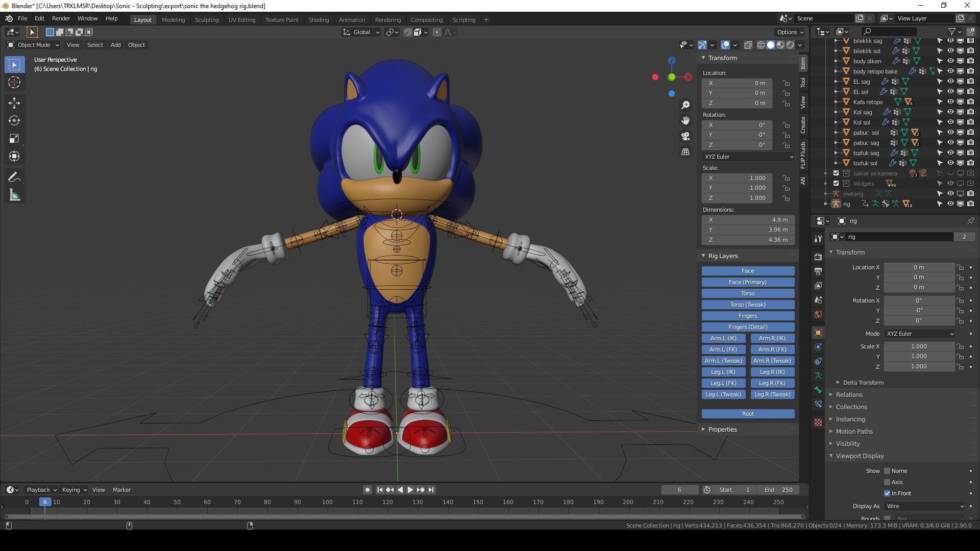Hide the Kafa retopo object
Image resolution: width=980 pixels, height=551 pixels.
(x=950, y=102)
